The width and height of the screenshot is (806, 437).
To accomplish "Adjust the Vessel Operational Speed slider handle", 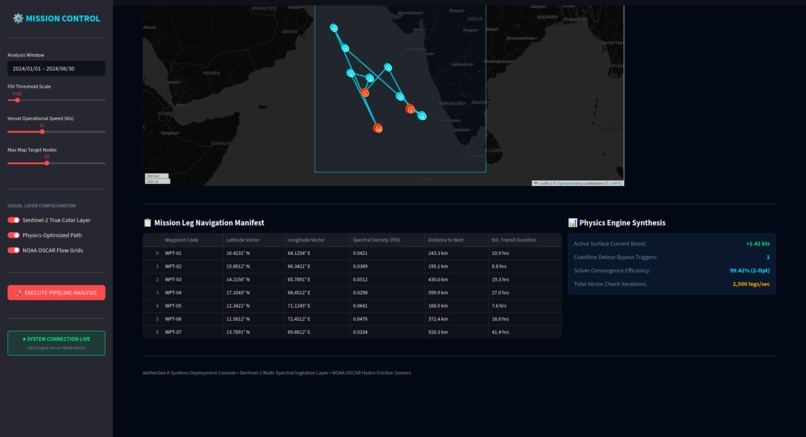I will (x=42, y=132).
